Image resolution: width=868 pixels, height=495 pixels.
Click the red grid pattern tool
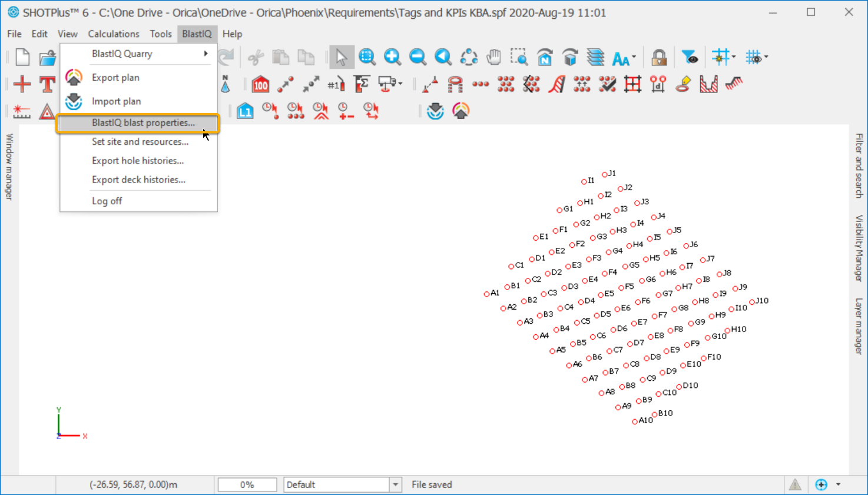[632, 84]
